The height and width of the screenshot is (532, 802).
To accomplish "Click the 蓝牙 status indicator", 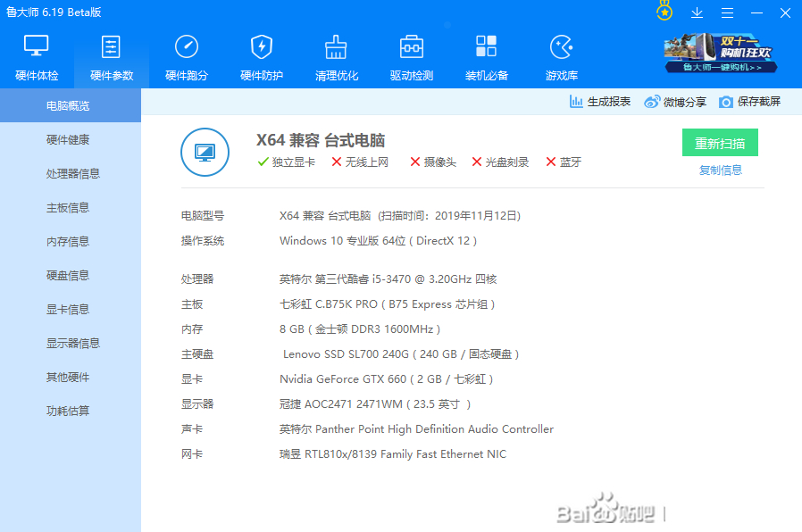I will point(564,162).
